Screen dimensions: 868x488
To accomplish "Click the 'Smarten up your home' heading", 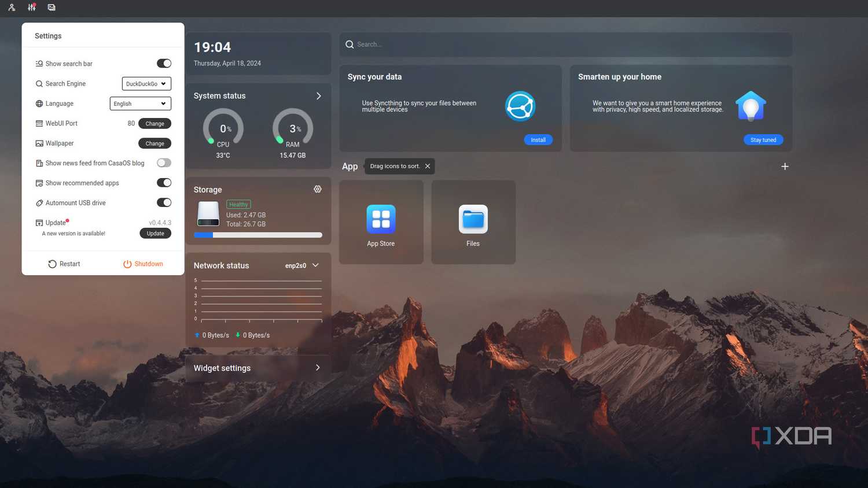I will point(620,77).
